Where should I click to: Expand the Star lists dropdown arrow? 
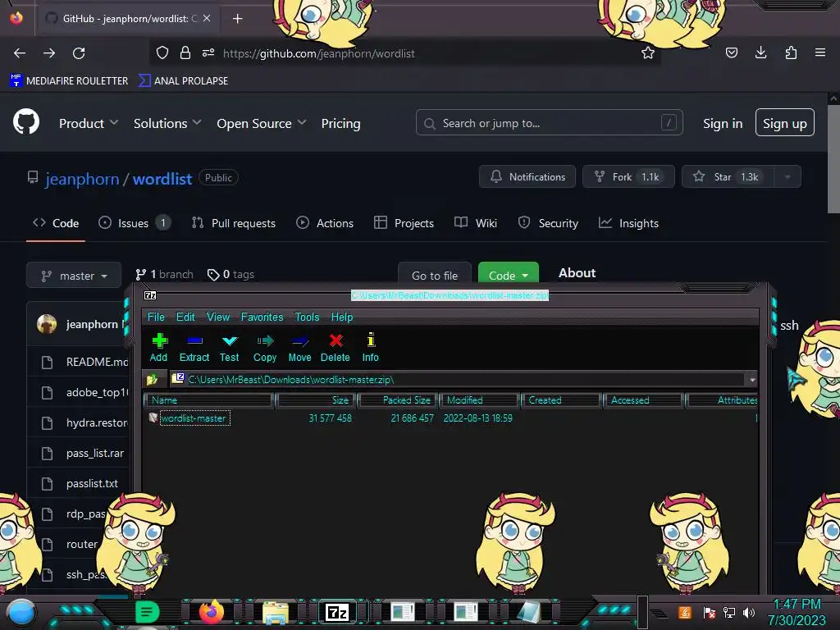pyautogui.click(x=787, y=177)
